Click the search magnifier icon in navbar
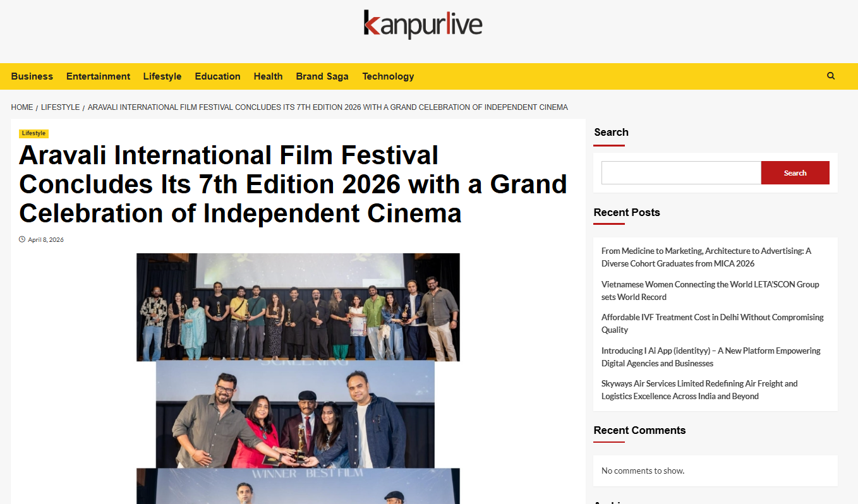 [x=831, y=76]
